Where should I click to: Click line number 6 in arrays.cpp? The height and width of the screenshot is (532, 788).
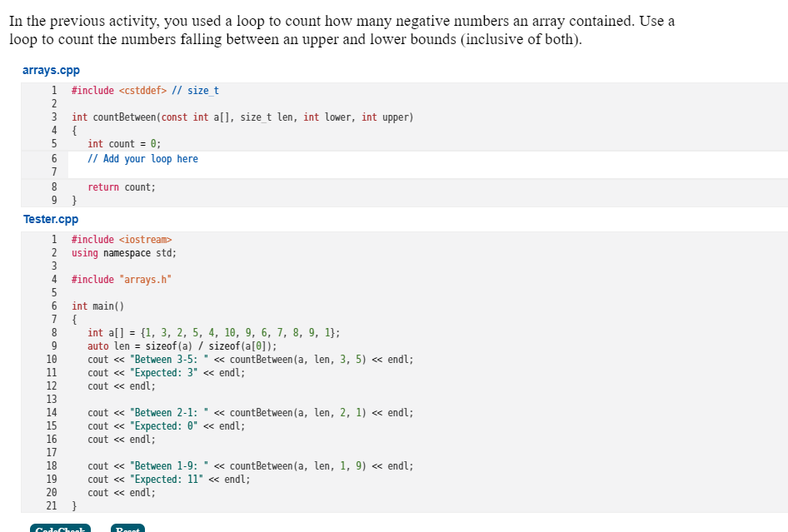click(x=54, y=158)
